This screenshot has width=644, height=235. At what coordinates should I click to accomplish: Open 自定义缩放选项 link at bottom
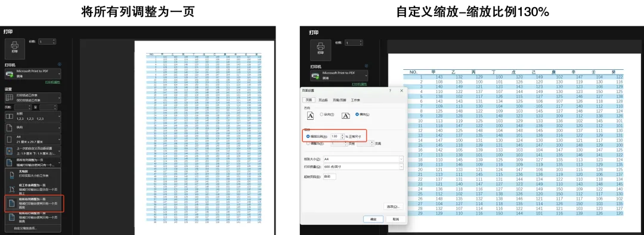pos(25,228)
